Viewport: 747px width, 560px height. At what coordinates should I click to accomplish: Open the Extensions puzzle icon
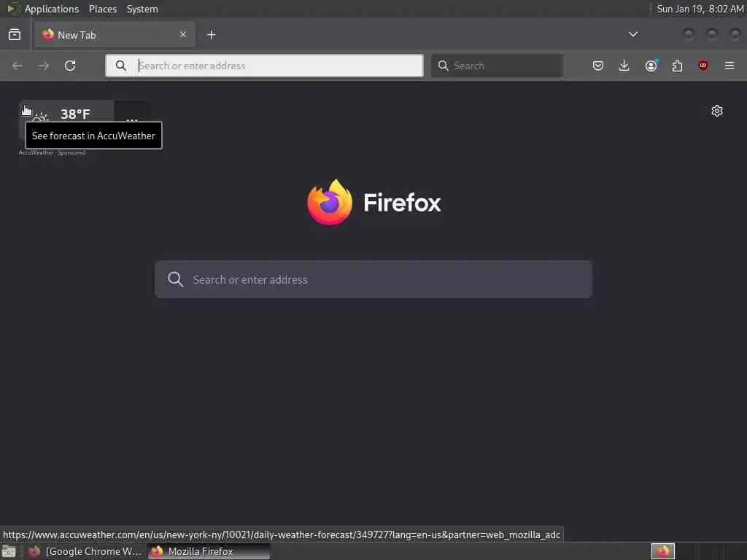tap(677, 66)
